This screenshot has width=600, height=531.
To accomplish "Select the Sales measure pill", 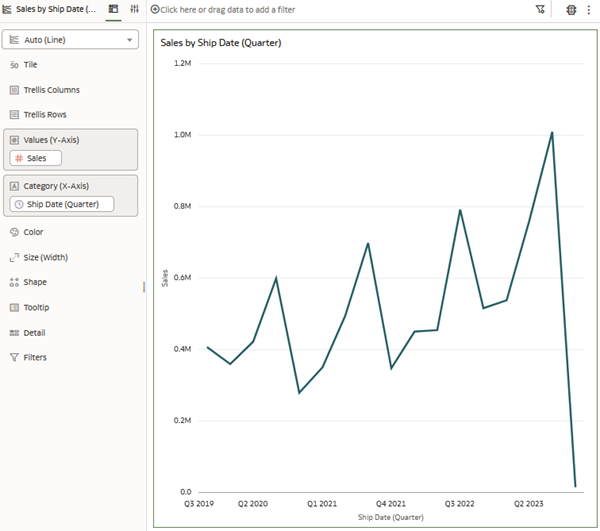I will click(36, 158).
